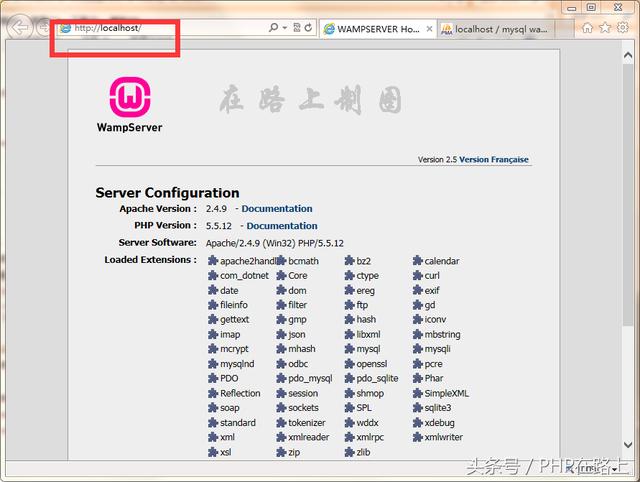Click the 'Reflection' extension text

(x=240, y=393)
